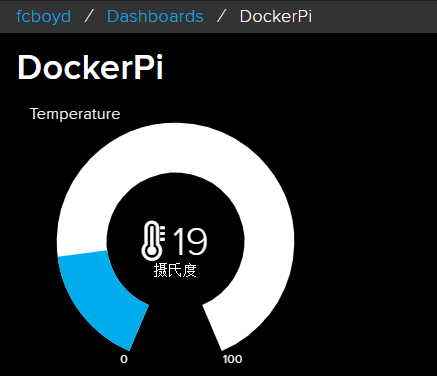Click the Temperature block title
Image resolution: width=437 pixels, height=376 pixels.
tap(75, 114)
